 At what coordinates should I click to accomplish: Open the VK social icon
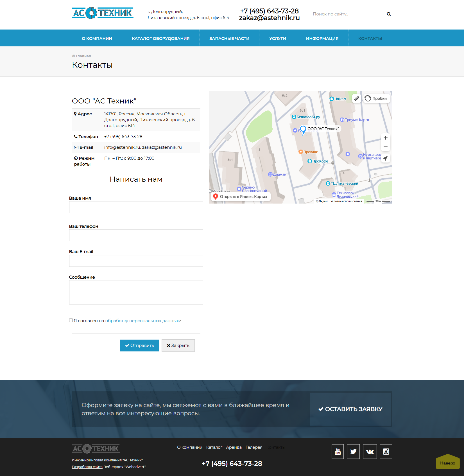(x=370, y=452)
